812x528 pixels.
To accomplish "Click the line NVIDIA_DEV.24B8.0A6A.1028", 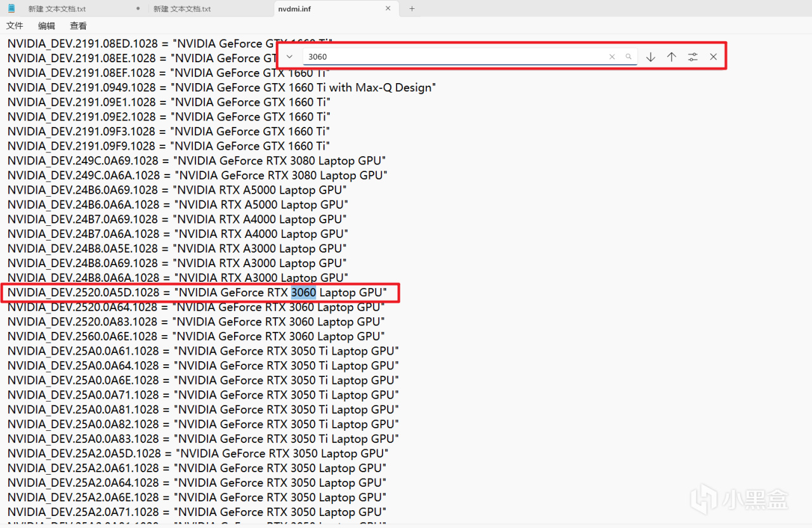I will click(x=178, y=277).
